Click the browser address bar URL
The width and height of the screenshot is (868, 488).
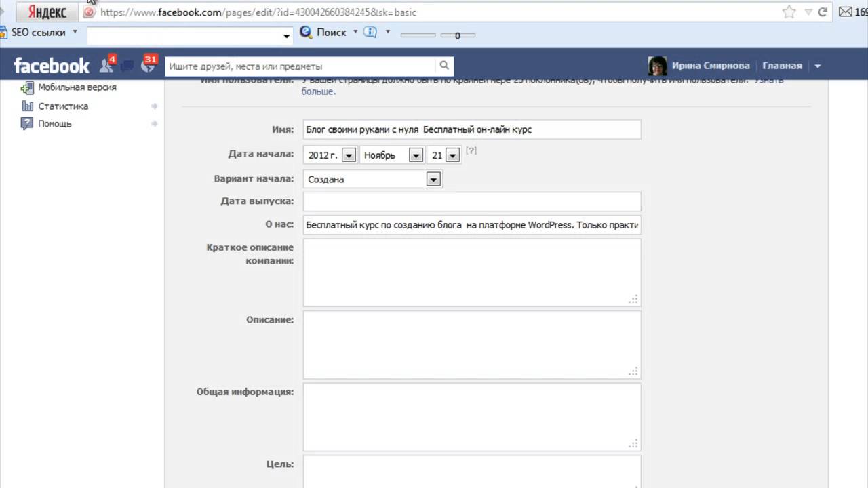point(258,12)
